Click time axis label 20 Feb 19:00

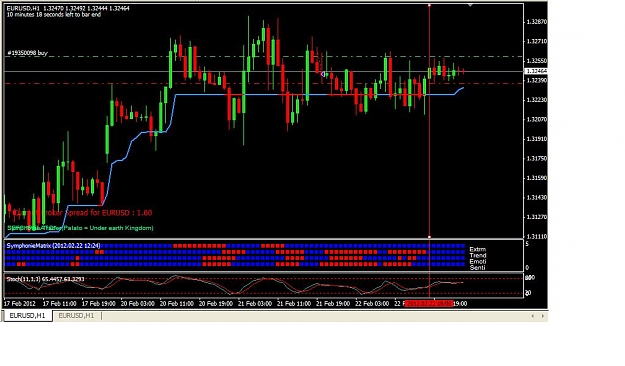[216, 304]
